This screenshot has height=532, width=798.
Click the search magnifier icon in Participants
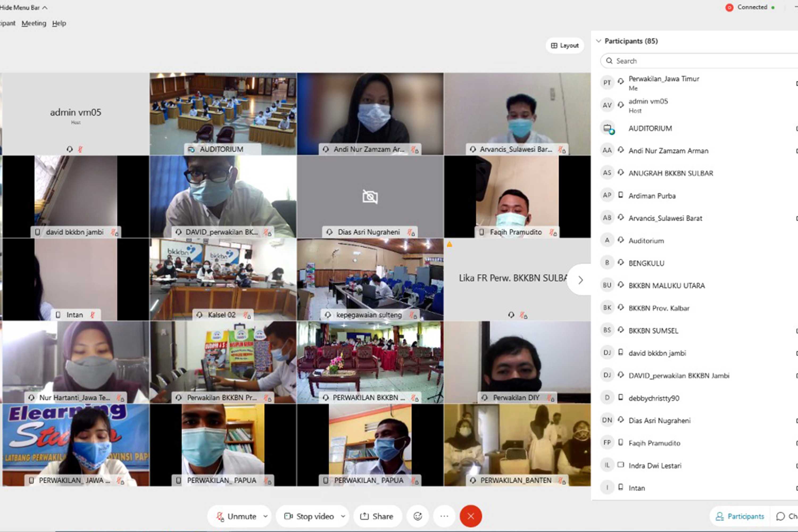point(609,61)
